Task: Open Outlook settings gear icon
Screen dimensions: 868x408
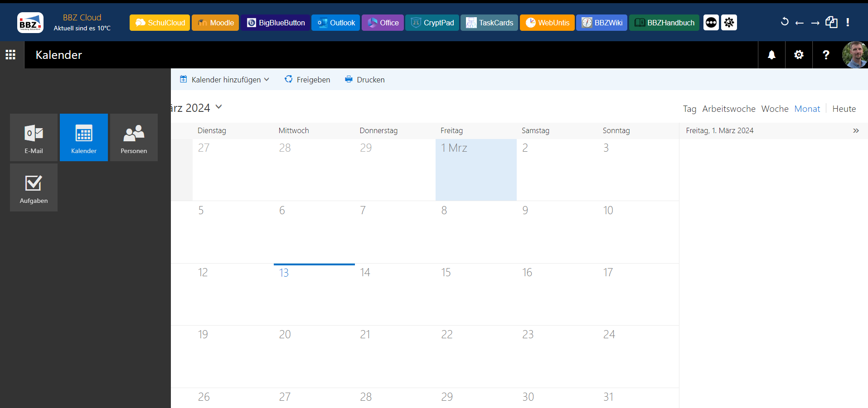Action: click(799, 55)
